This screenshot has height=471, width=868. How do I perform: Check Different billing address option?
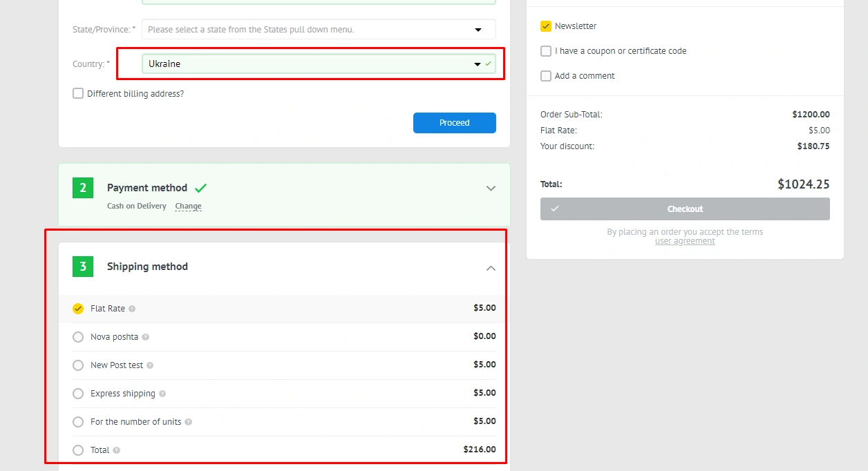pos(78,93)
